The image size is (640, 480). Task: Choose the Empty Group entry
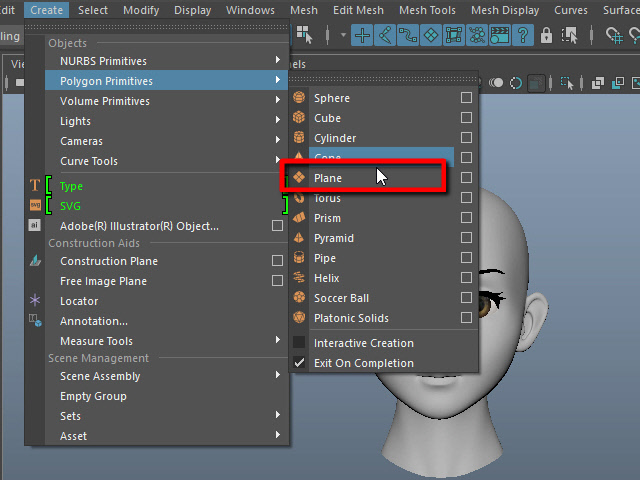(x=93, y=396)
